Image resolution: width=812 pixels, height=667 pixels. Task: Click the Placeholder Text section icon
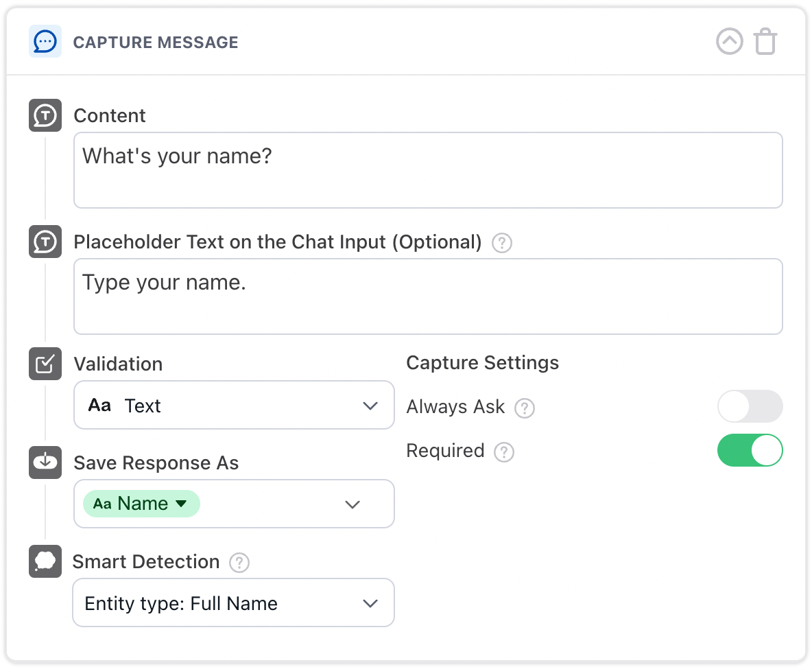(45, 242)
